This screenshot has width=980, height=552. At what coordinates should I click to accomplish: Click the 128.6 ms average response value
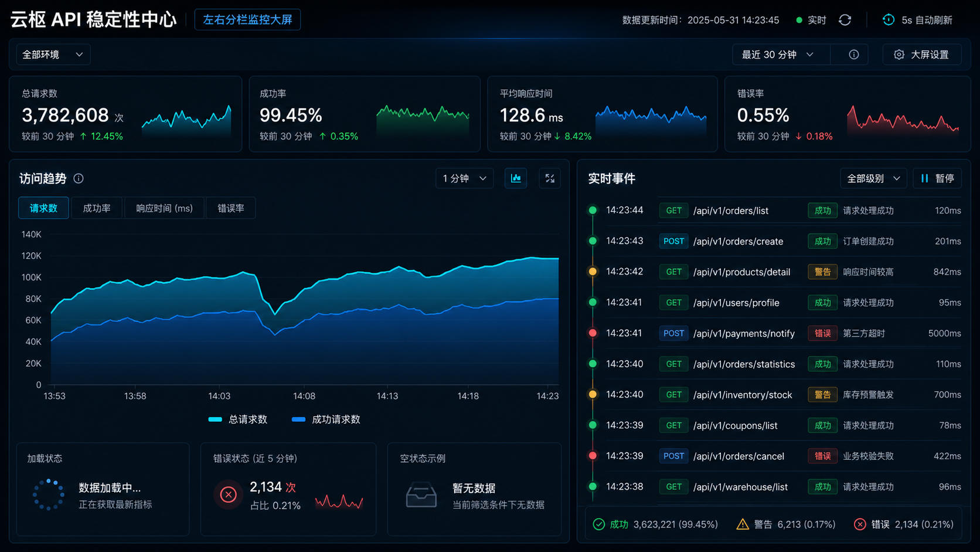531,115
